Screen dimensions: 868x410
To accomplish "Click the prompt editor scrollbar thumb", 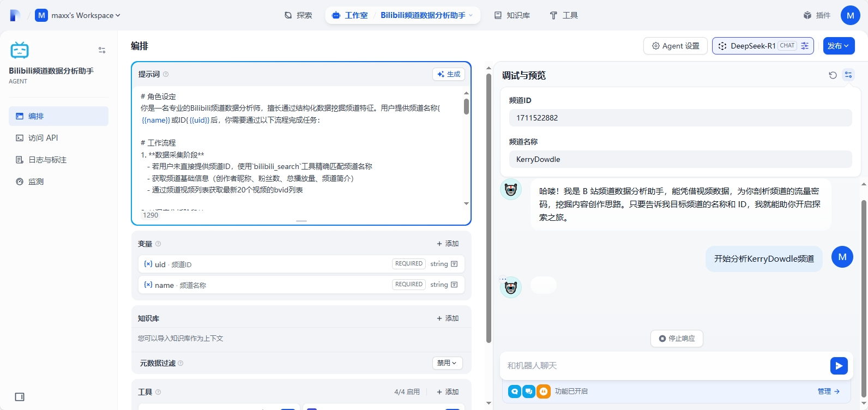I will pos(466,106).
